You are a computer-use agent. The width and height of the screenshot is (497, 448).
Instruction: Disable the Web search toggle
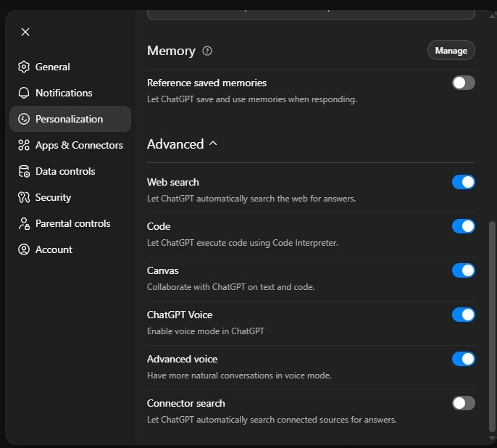tap(463, 182)
